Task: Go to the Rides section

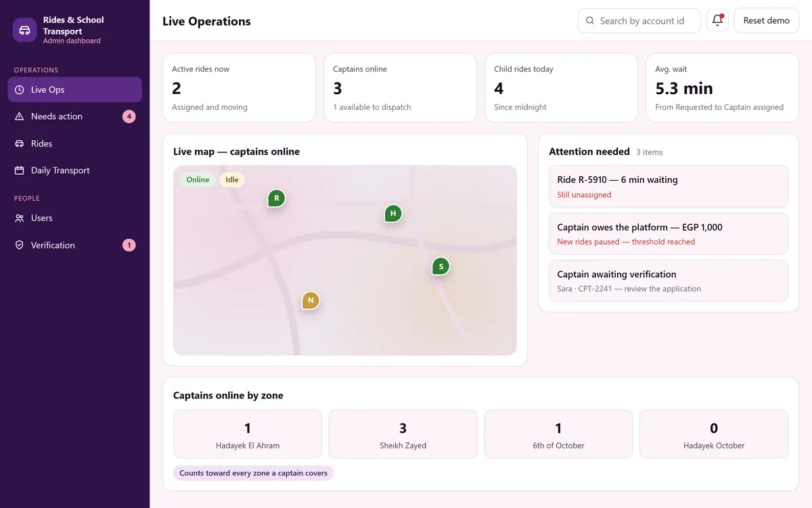Action: 75,144
